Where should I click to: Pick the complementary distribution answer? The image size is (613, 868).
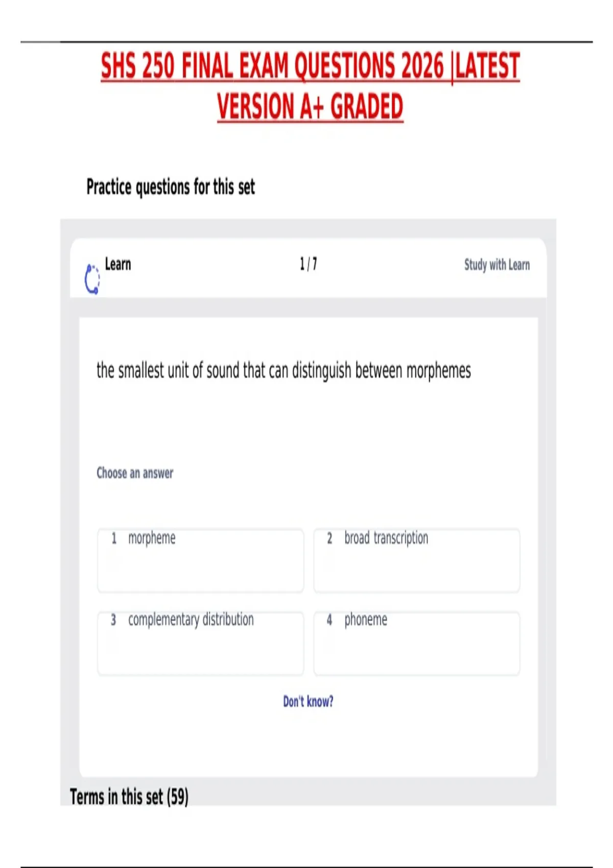200,643
